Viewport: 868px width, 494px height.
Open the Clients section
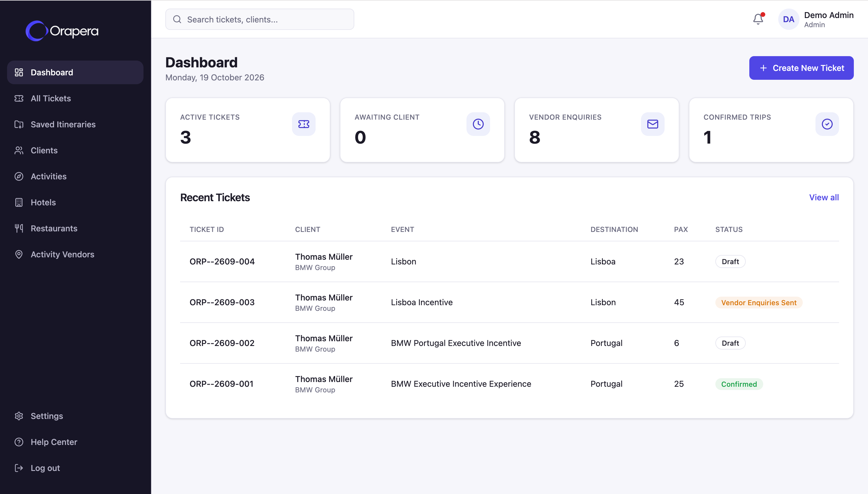pyautogui.click(x=75, y=150)
